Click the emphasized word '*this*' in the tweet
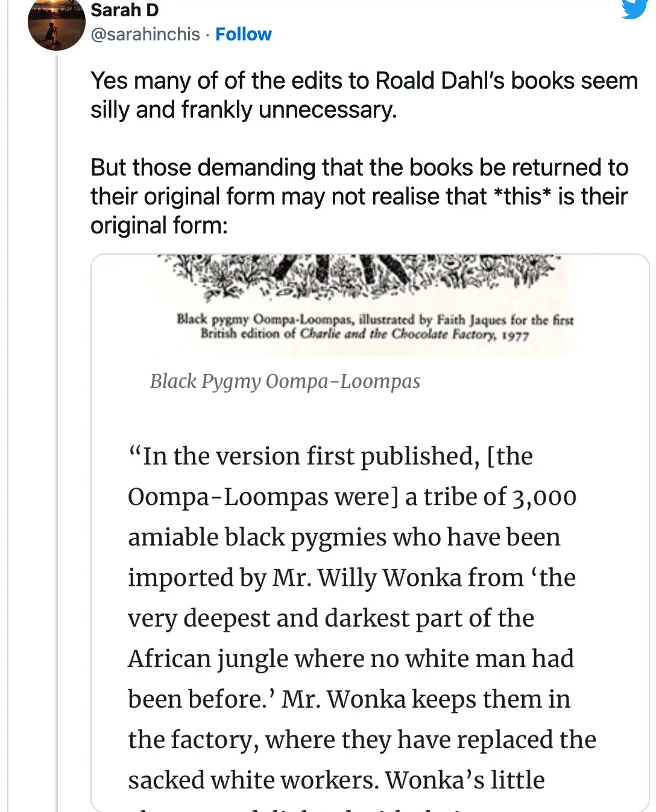 click(522, 197)
